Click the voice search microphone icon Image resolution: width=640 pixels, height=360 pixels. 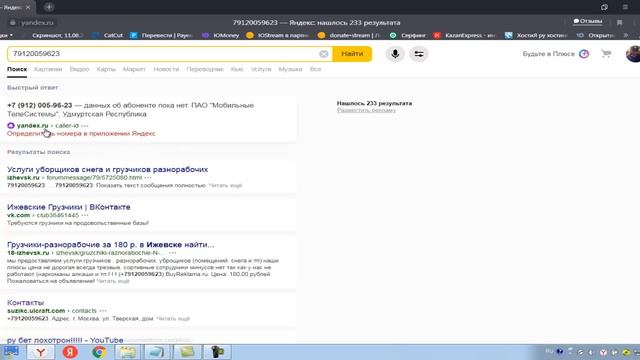pyautogui.click(x=395, y=54)
